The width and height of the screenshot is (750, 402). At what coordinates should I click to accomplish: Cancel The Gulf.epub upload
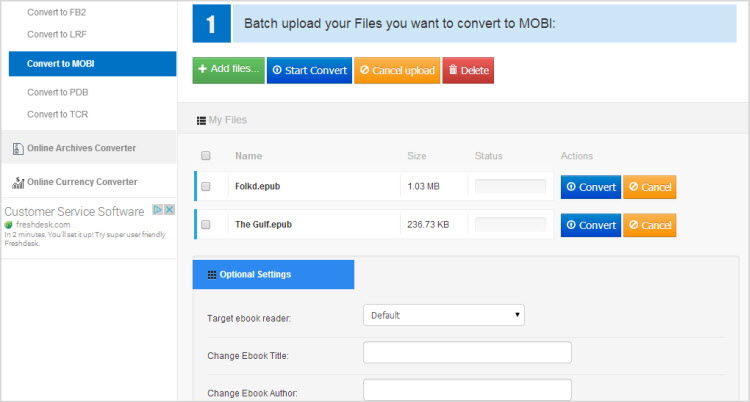pos(650,225)
